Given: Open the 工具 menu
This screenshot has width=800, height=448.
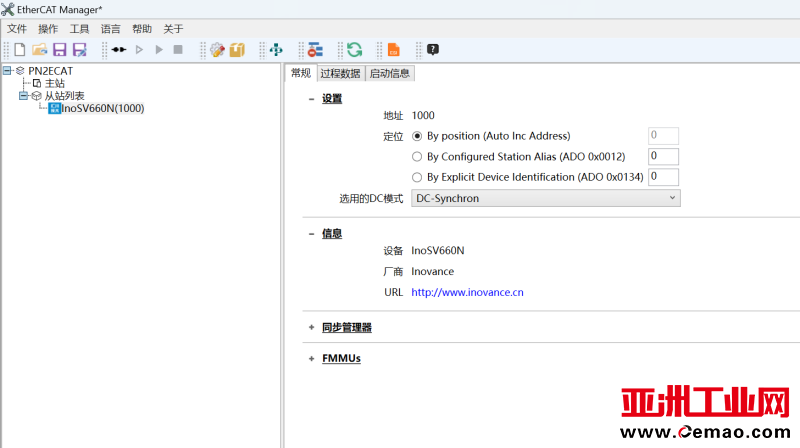Looking at the screenshot, I should coord(79,29).
